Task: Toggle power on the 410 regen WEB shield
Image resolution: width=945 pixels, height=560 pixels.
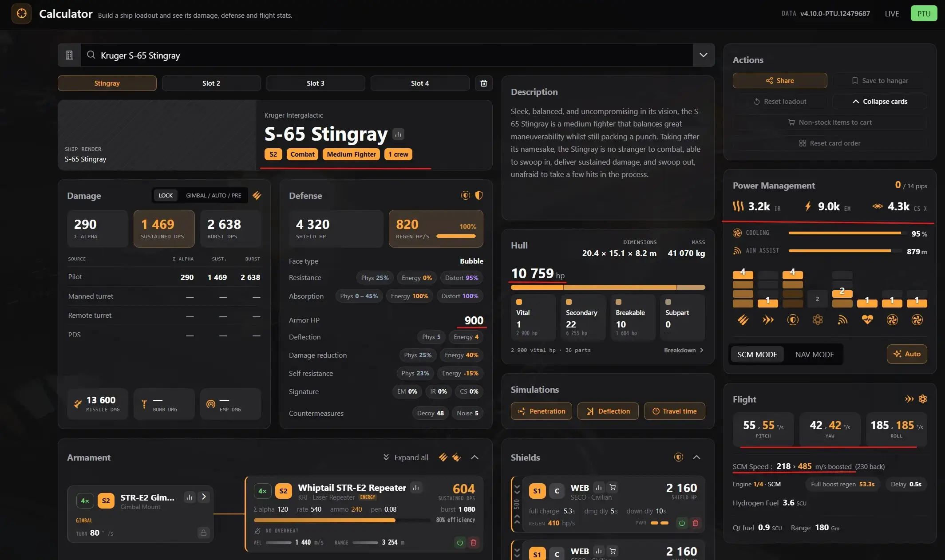Action: click(682, 523)
